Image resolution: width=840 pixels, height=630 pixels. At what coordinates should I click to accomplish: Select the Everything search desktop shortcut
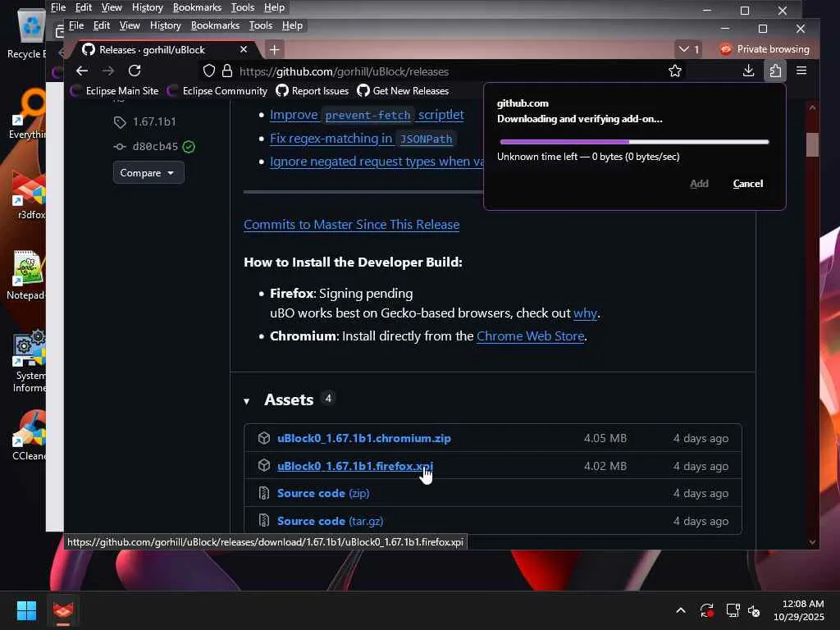(27, 113)
